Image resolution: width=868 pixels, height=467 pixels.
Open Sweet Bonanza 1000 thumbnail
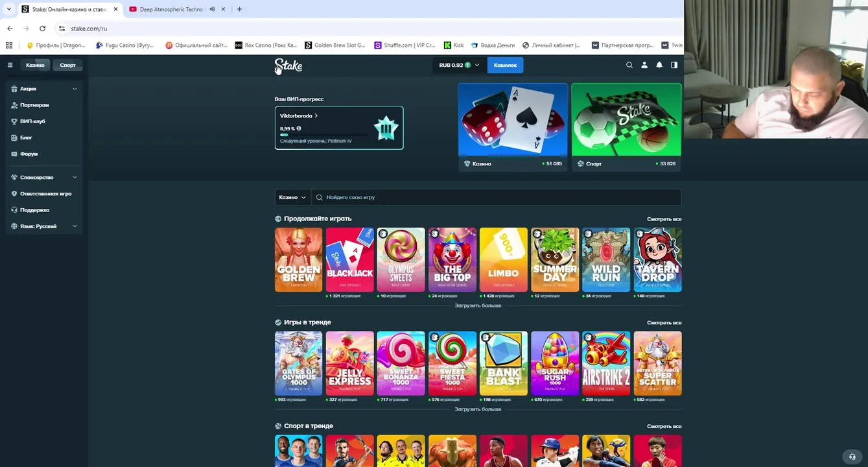401,363
